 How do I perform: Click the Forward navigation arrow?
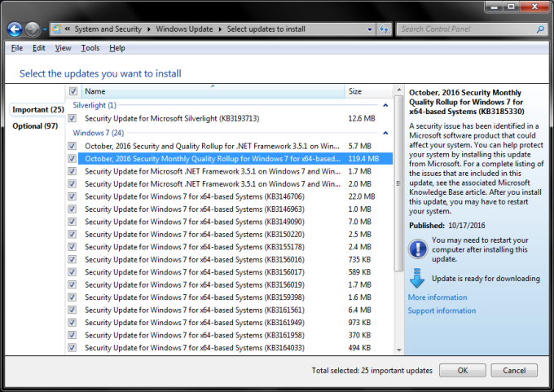pyautogui.click(x=33, y=29)
